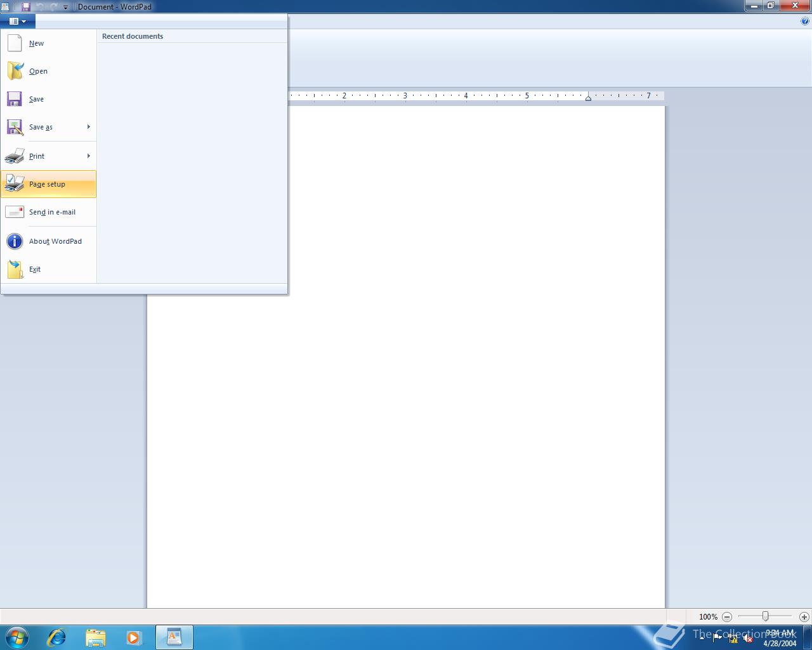812x650 pixels.
Task: Open the Windows Start orb
Action: (x=16, y=637)
